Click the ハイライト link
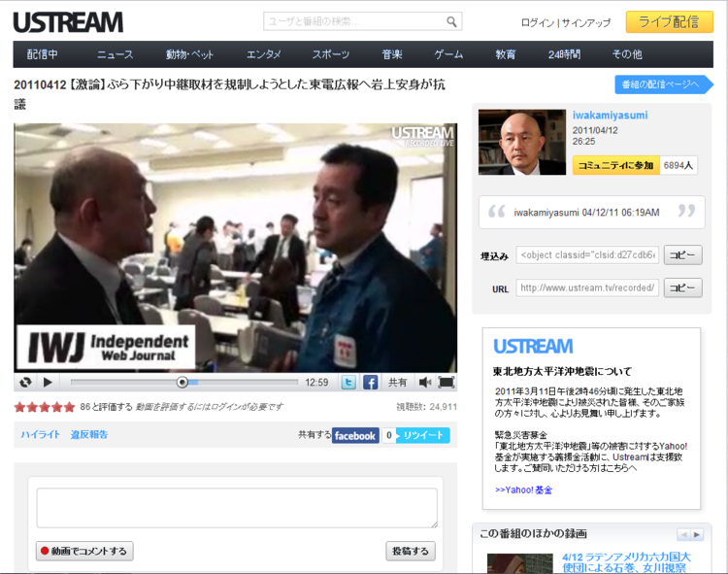728x574 pixels. coord(41,435)
